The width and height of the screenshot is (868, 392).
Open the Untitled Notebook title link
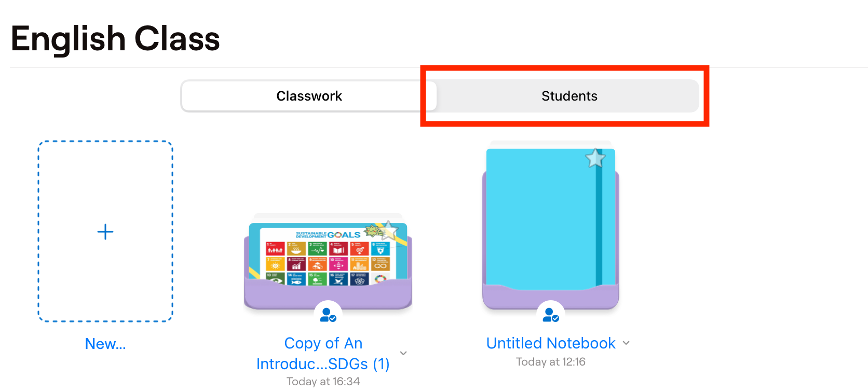point(550,343)
